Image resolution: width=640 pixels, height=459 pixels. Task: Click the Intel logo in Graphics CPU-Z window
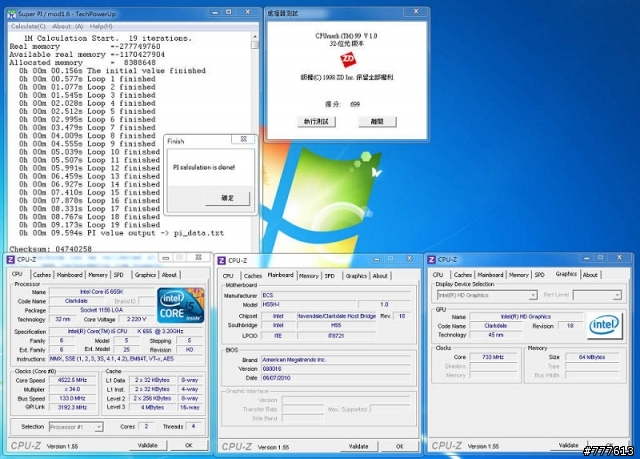click(x=604, y=325)
